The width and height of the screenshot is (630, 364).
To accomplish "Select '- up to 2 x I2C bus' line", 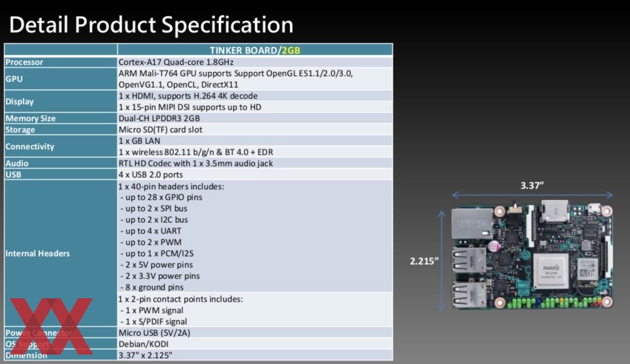I will coord(154,220).
